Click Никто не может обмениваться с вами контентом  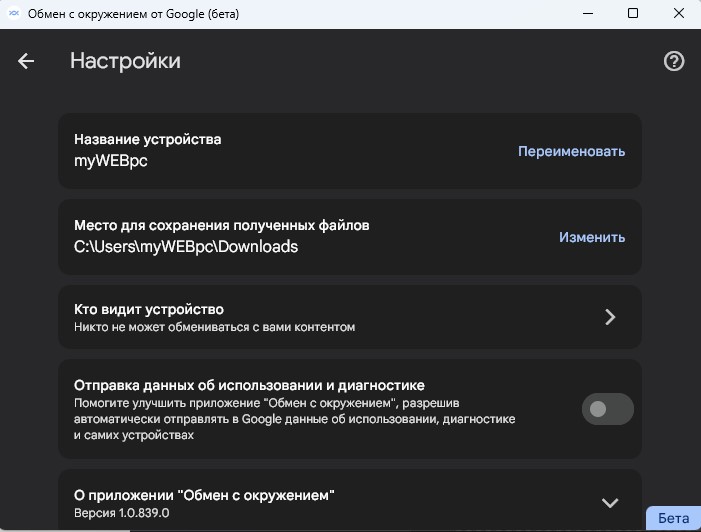[215, 327]
